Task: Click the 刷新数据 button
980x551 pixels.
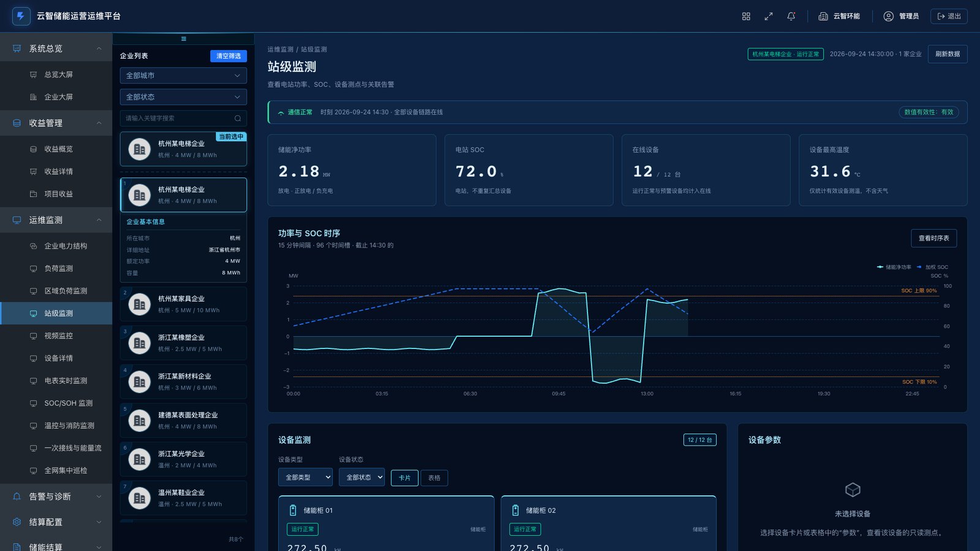Action: [948, 54]
